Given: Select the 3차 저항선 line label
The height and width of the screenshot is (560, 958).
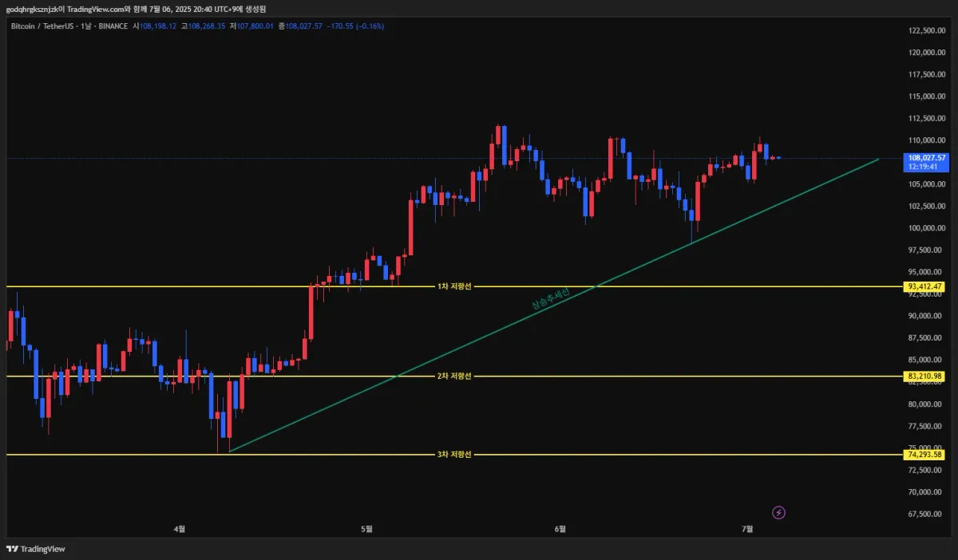Looking at the screenshot, I should tap(454, 455).
